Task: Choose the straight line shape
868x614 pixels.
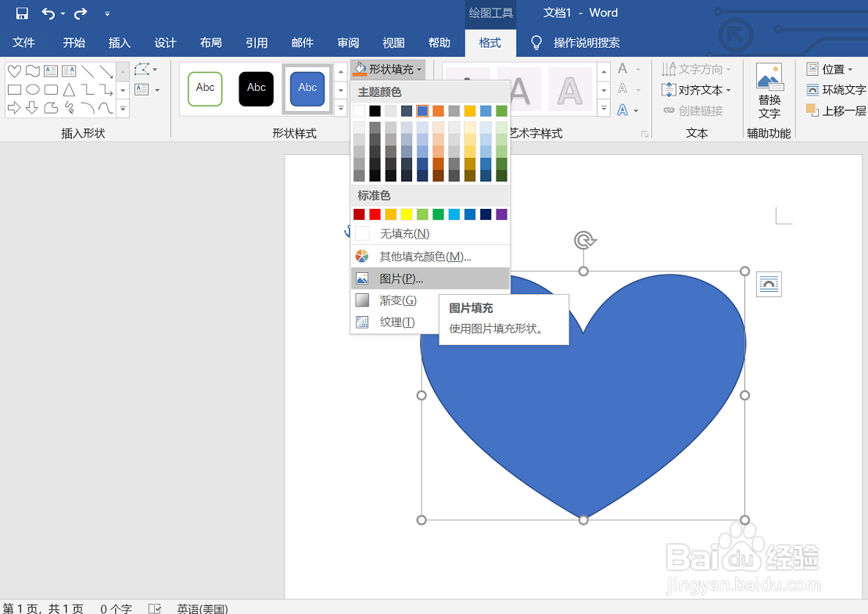Action: click(88, 71)
